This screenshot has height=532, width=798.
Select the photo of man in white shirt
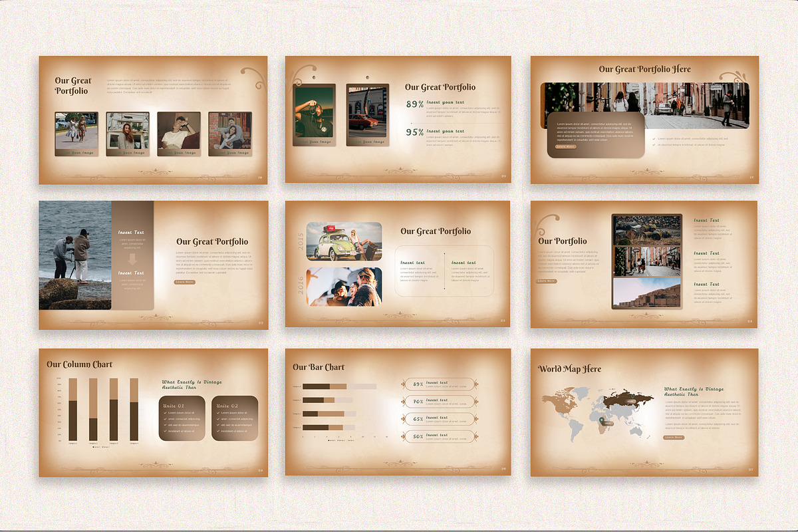click(x=179, y=130)
